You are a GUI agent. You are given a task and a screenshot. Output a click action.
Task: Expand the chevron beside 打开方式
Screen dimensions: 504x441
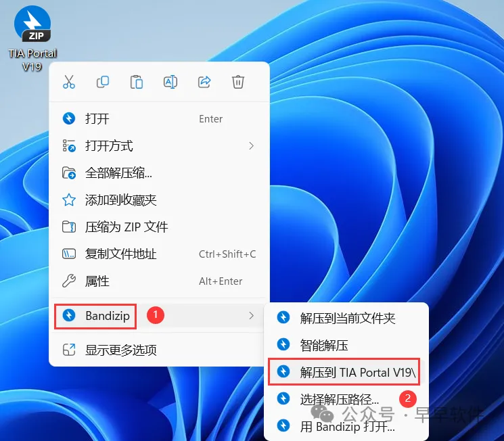pos(252,145)
